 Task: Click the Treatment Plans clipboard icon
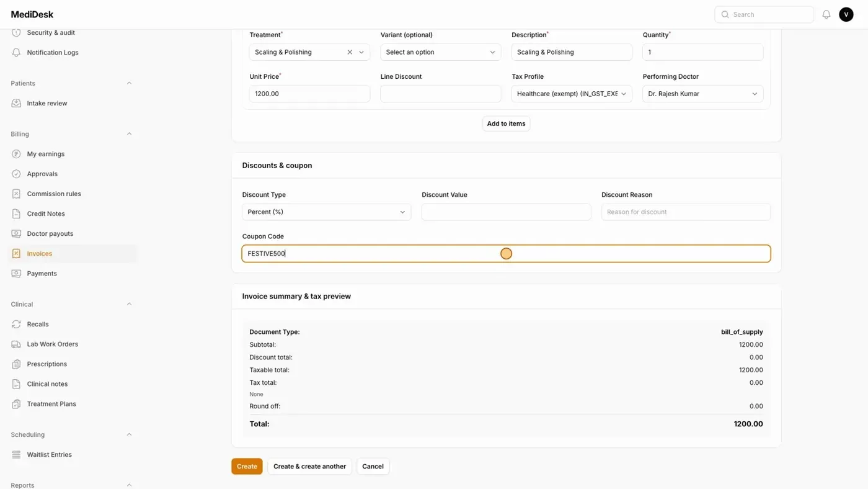[16, 403]
